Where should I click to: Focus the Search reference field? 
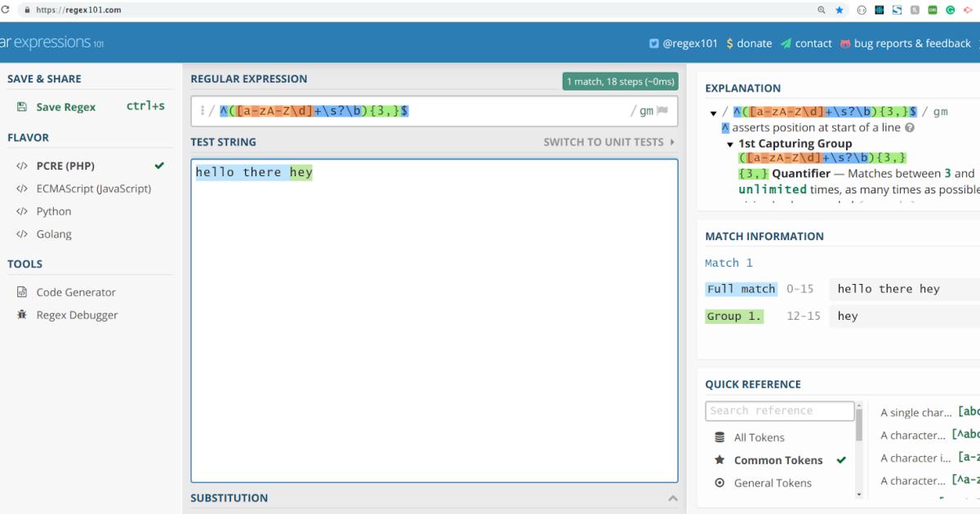click(780, 410)
